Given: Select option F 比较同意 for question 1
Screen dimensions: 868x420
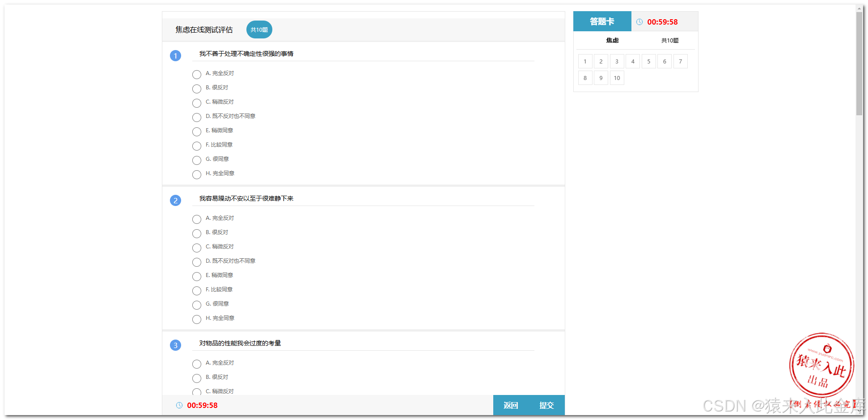Looking at the screenshot, I should click(197, 146).
